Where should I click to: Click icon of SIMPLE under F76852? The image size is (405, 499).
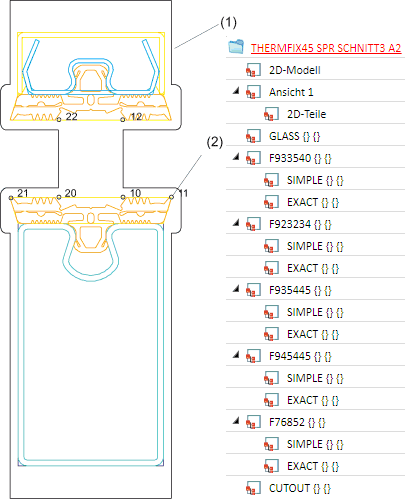coord(271,444)
